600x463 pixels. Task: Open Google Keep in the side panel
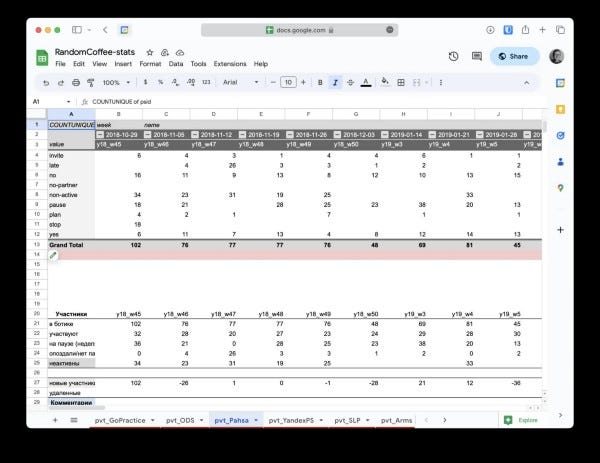coord(560,109)
